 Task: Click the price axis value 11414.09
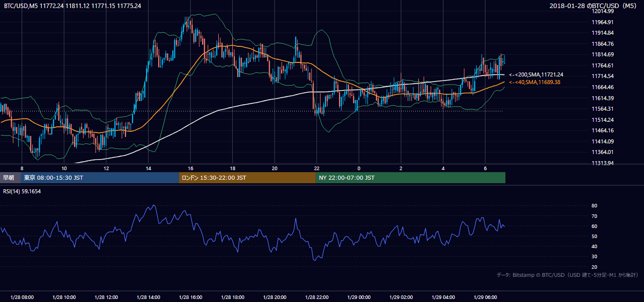(602, 141)
